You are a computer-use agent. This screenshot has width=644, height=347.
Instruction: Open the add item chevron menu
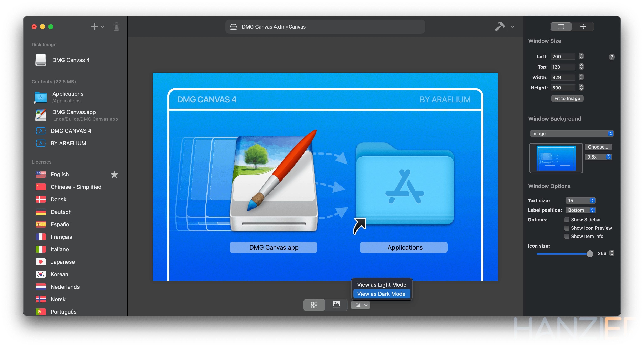(x=102, y=26)
